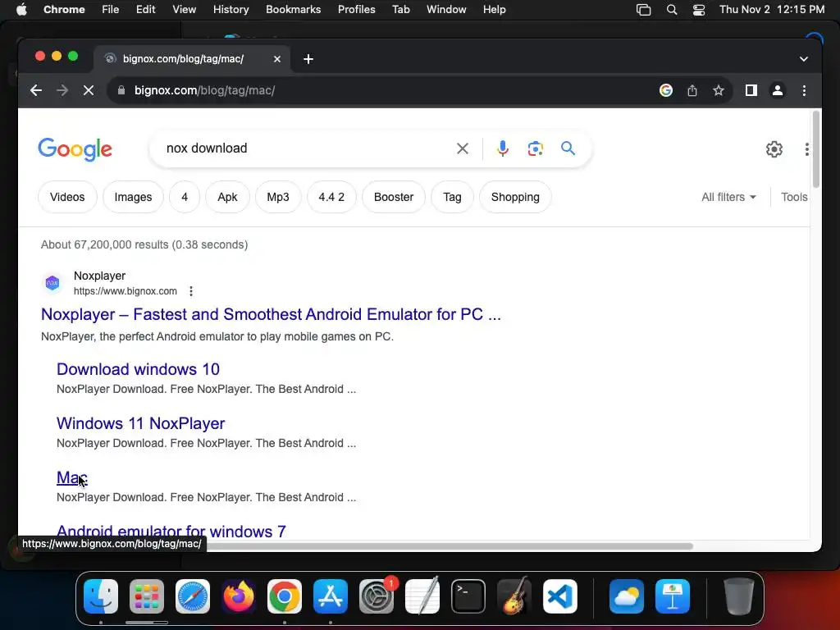Open the App Store from the Dock
This screenshot has width=840, height=630.
(331, 596)
